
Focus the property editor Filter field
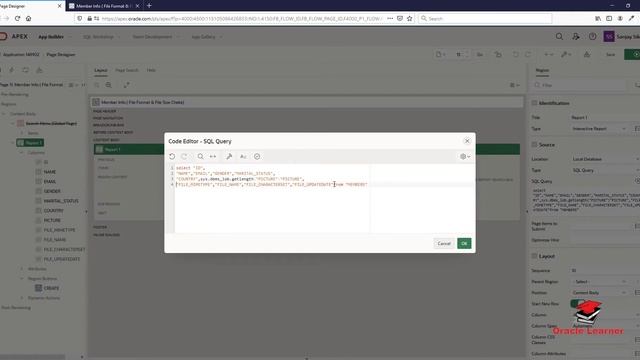pyautogui.click(x=580, y=85)
